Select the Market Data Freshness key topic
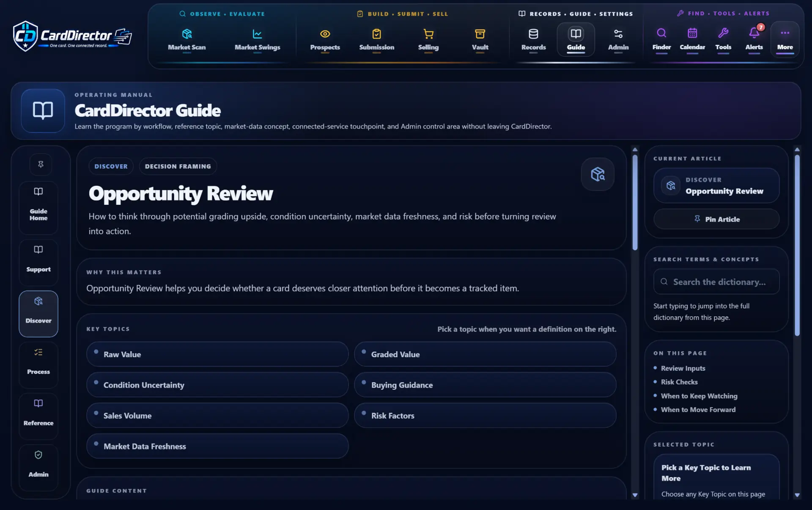The height and width of the screenshot is (510, 812). [x=217, y=446]
